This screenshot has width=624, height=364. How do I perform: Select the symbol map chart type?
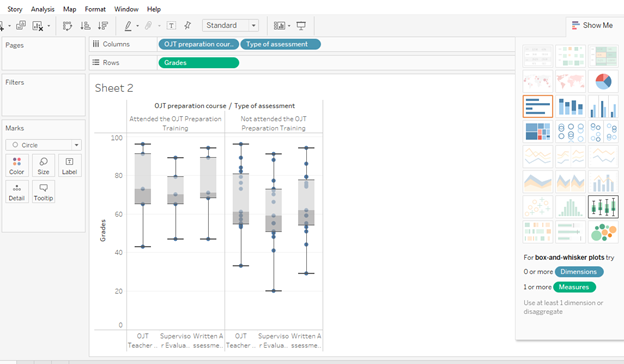[x=538, y=81]
